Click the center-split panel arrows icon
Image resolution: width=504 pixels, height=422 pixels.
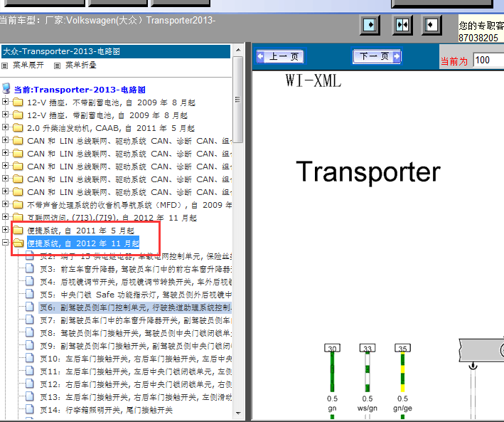click(402, 25)
